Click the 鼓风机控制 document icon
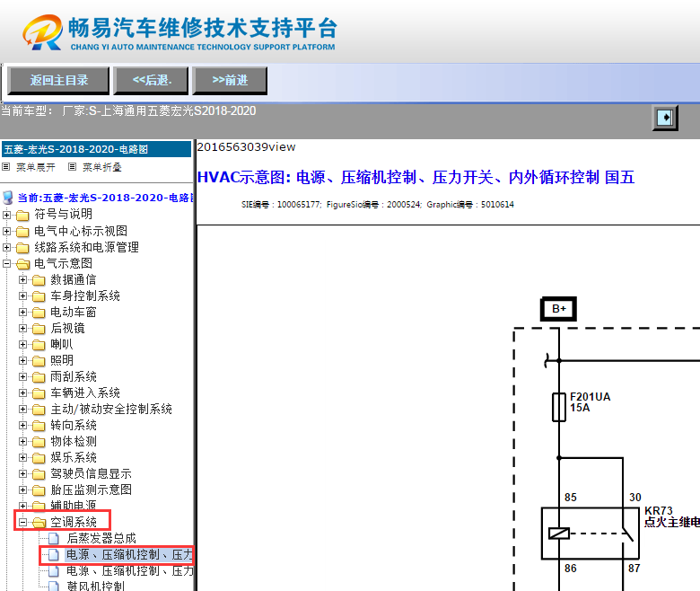The height and width of the screenshot is (591, 700). coord(54,587)
